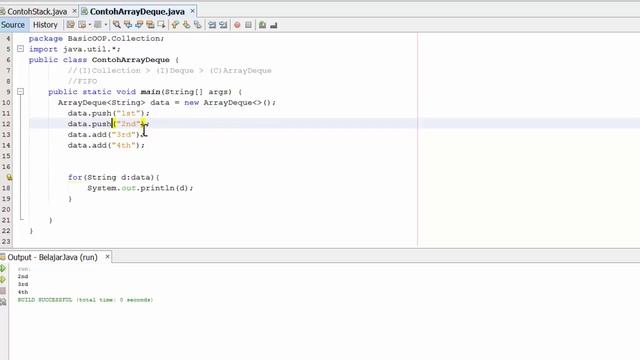The height and width of the screenshot is (360, 640).
Task: Click the Collection > Deque > ArrayDeque comment
Action: pyautogui.click(x=169, y=71)
